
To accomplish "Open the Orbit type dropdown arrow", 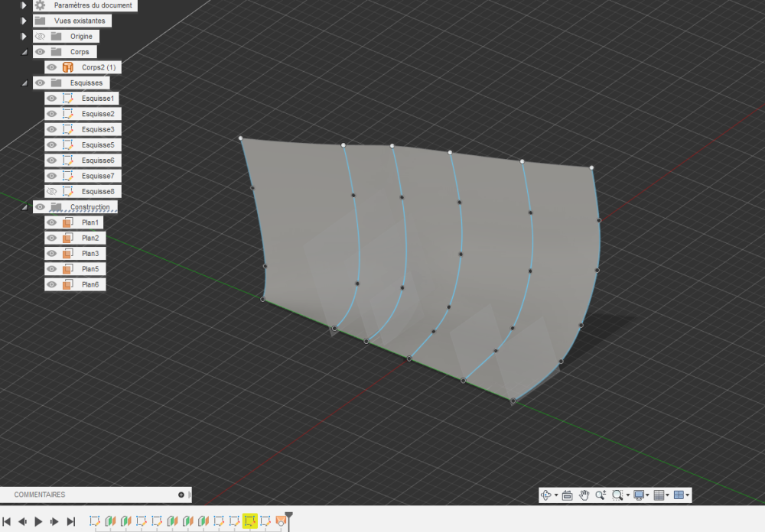I will pyautogui.click(x=556, y=495).
